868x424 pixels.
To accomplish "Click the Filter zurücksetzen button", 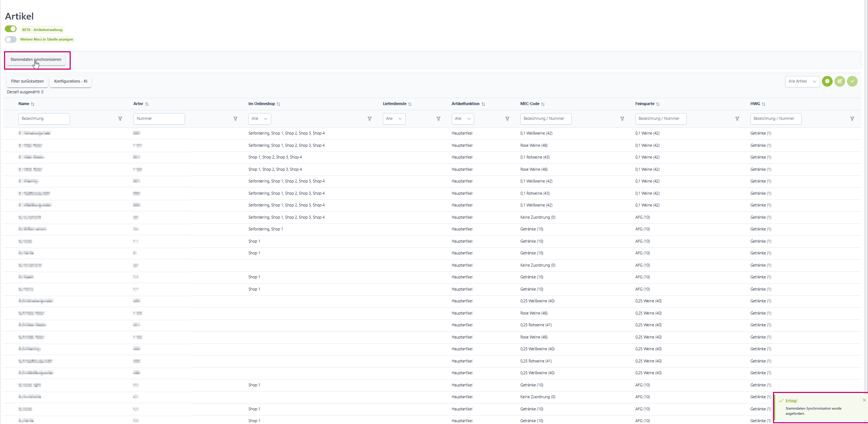I will (x=27, y=81).
